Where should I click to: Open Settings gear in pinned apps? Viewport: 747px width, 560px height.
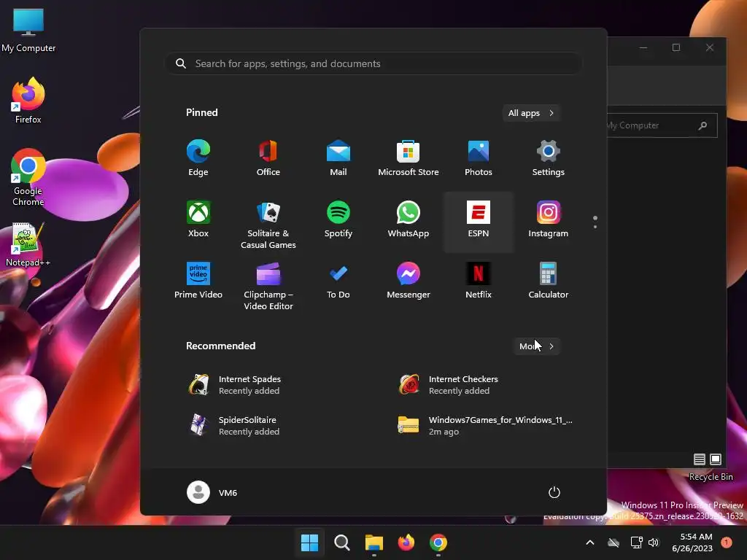(x=549, y=158)
